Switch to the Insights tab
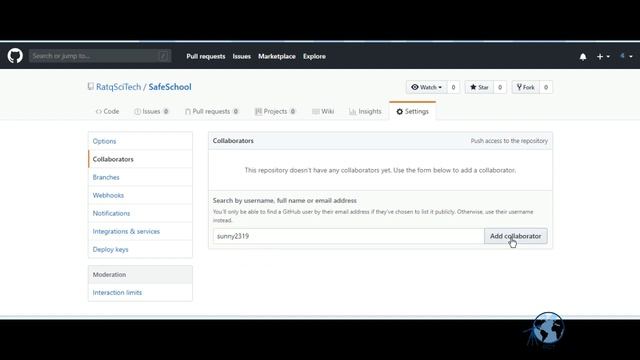Viewport: 640px width, 360px height. (x=365, y=111)
